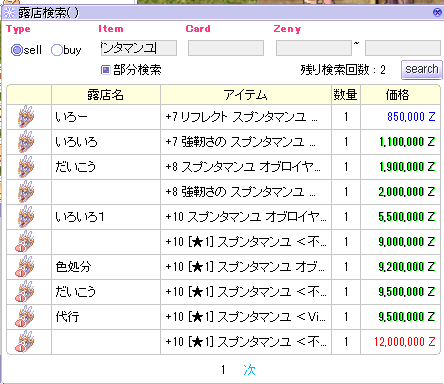Image resolution: width=444 pixels, height=384 pixels.
Task: Close the 露店検索 window
Action: click(x=437, y=13)
